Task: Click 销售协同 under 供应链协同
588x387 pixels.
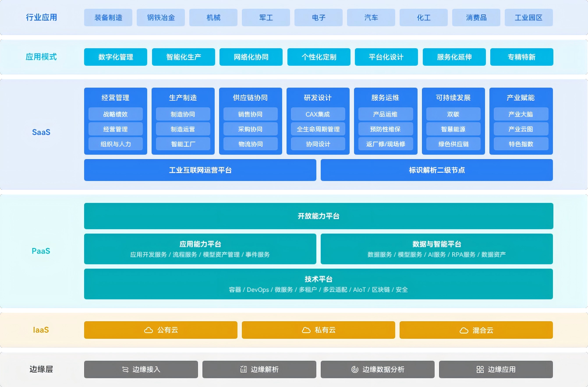Action: (x=251, y=114)
